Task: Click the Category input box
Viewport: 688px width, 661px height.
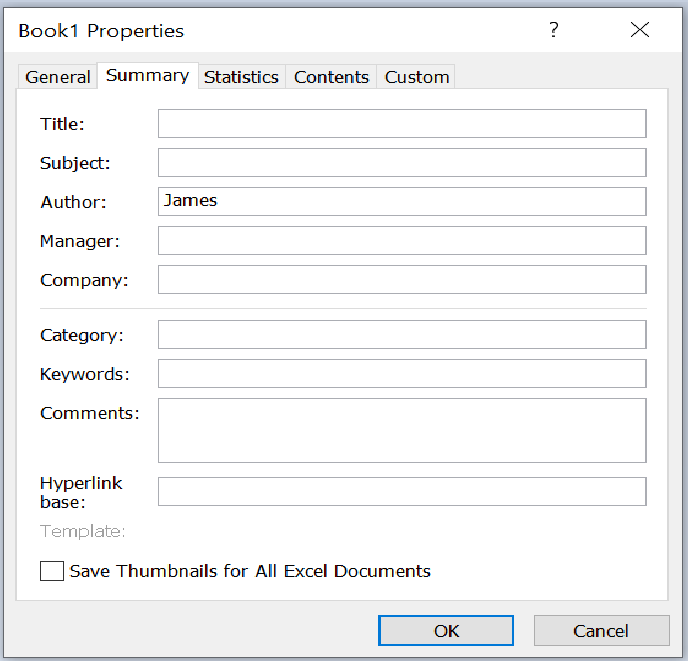Action: click(402, 335)
